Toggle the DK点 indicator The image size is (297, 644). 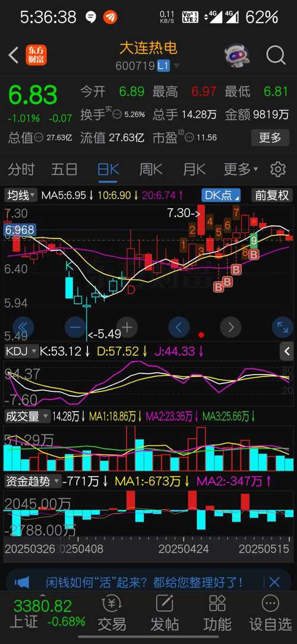(221, 195)
